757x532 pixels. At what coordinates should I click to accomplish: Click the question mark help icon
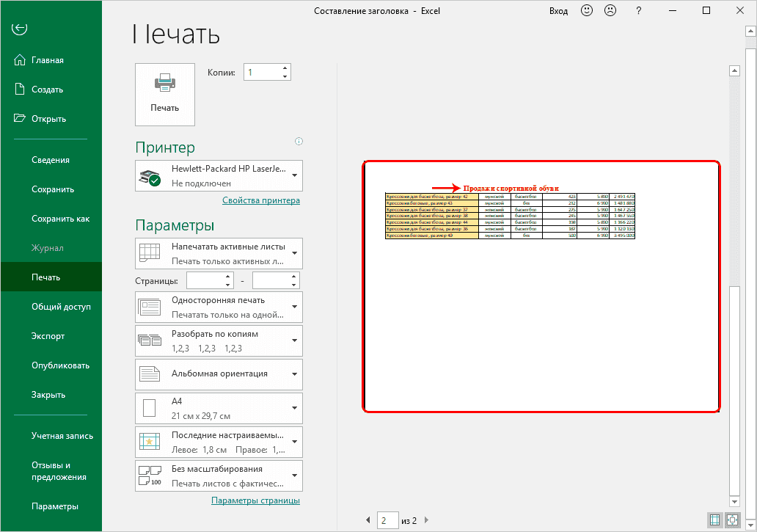pyautogui.click(x=639, y=11)
